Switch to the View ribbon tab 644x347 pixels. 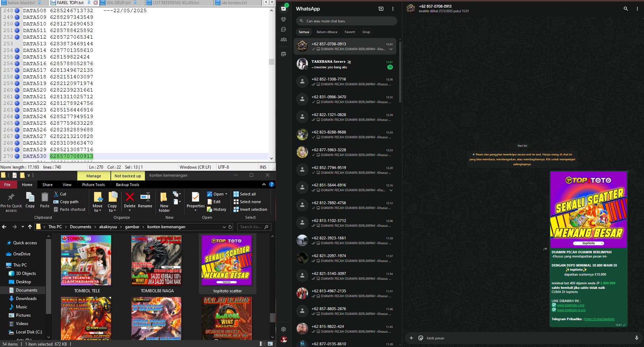(67, 185)
